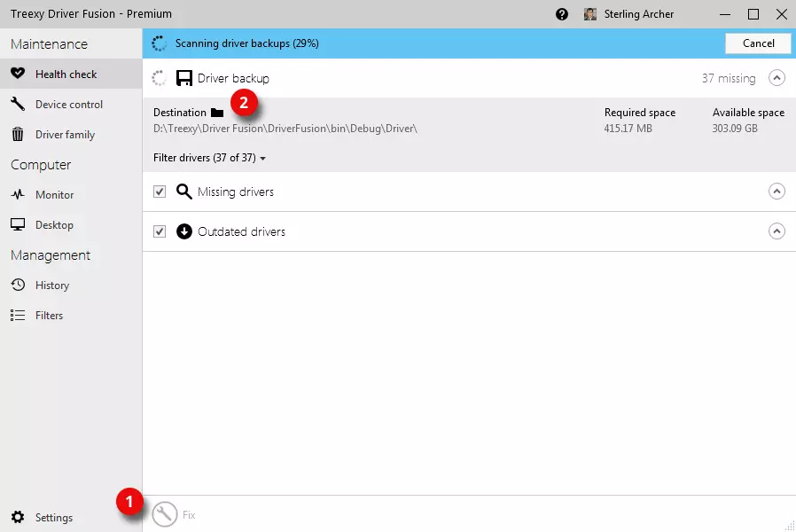Viewport: 796px width, 532px height.
Task: Click the Scanning driver backups (29%) text
Action: [x=247, y=43]
